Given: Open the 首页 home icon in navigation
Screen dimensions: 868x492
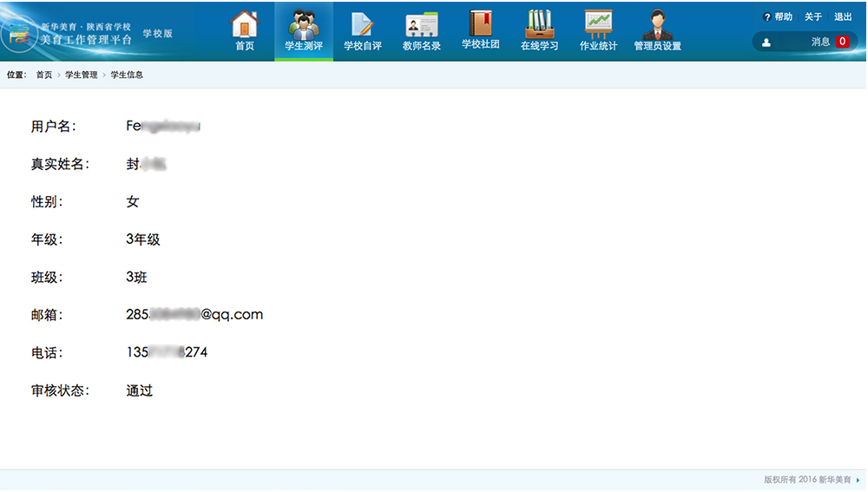Looking at the screenshot, I should [245, 24].
